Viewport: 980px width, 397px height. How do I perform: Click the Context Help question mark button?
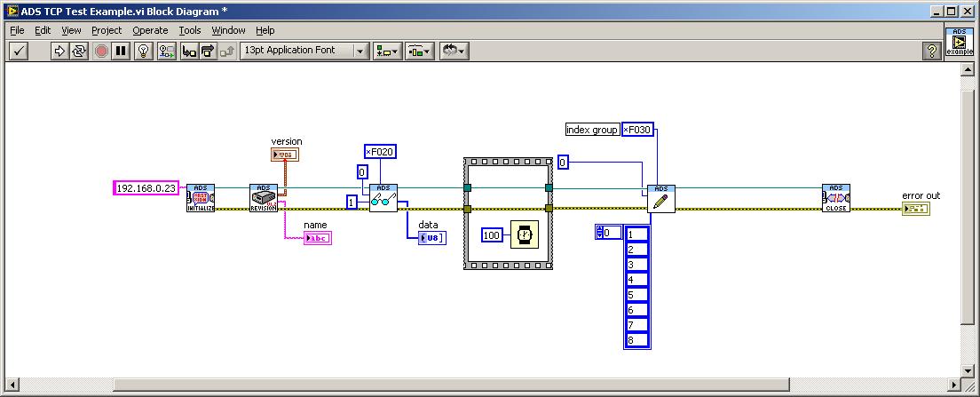coord(932,51)
